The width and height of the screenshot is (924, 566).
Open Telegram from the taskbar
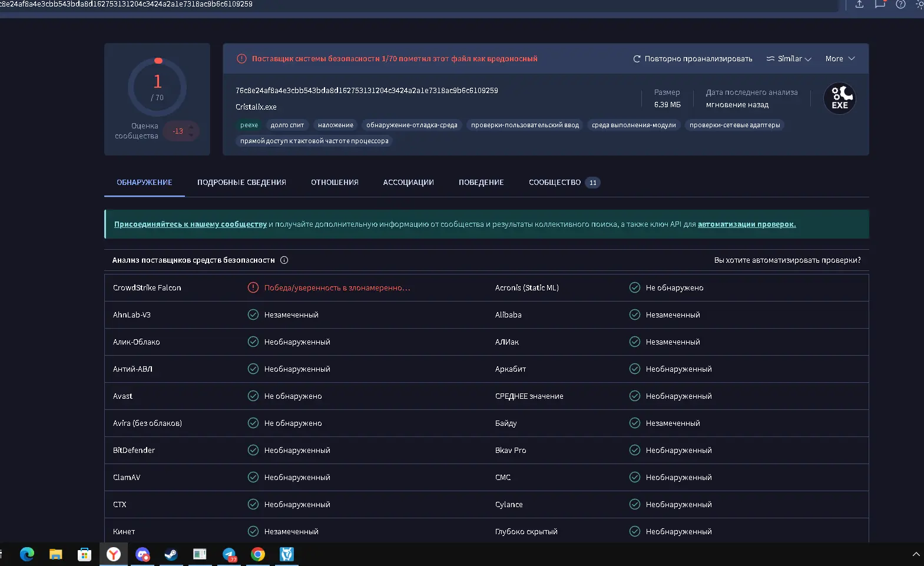[229, 554]
